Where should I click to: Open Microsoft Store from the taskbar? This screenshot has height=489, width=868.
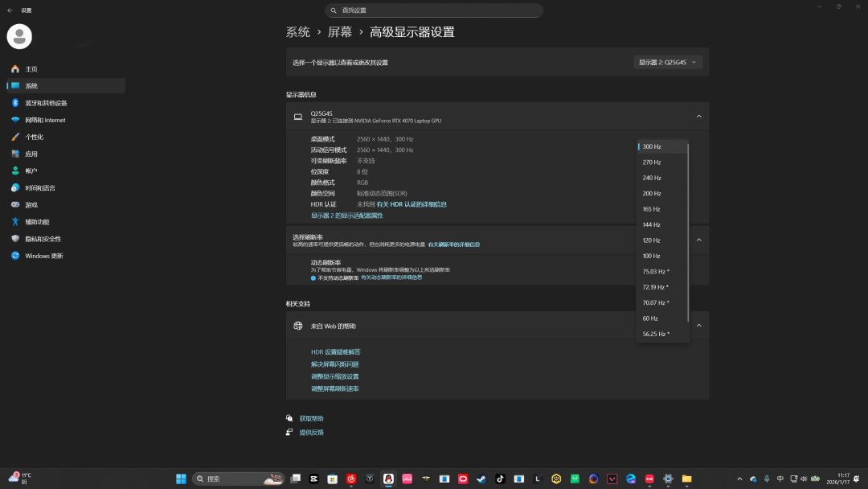click(x=332, y=479)
